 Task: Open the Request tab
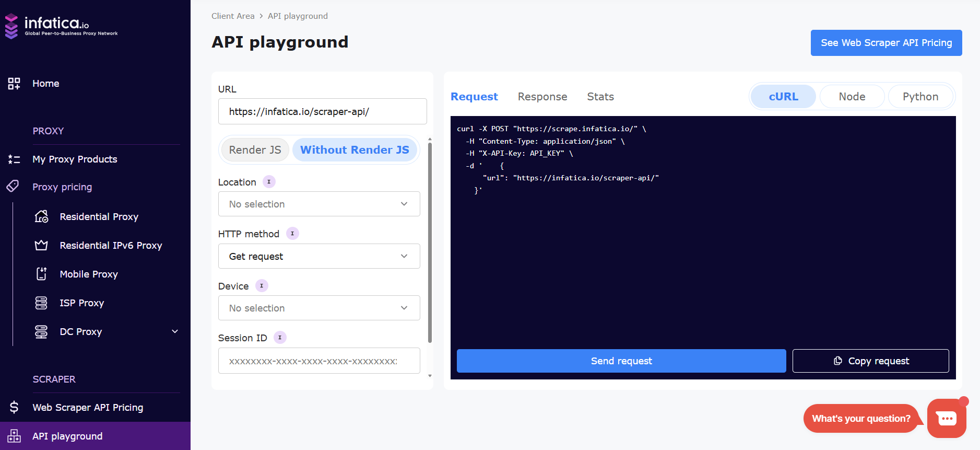point(474,97)
